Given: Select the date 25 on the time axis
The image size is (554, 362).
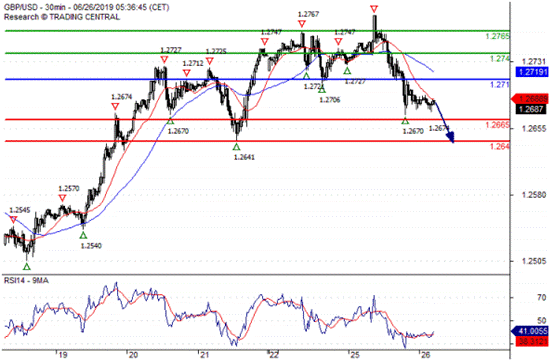Looking at the screenshot, I should click(x=354, y=355).
